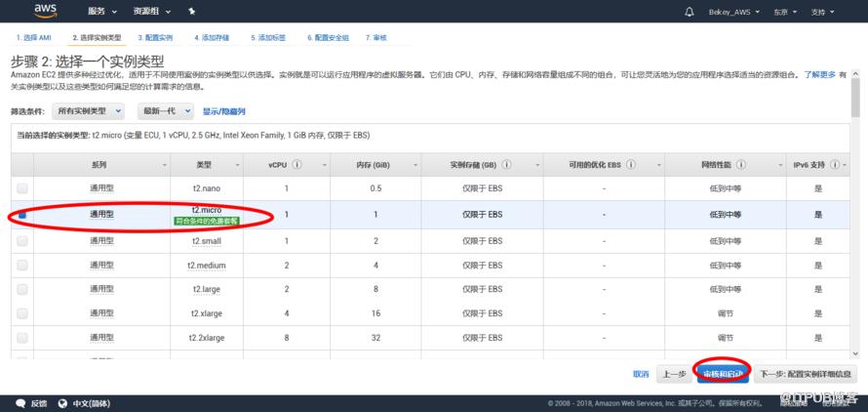Click info icon next to 网络性能 header
Screen dimensions: 868x412
pyautogui.click(x=741, y=165)
